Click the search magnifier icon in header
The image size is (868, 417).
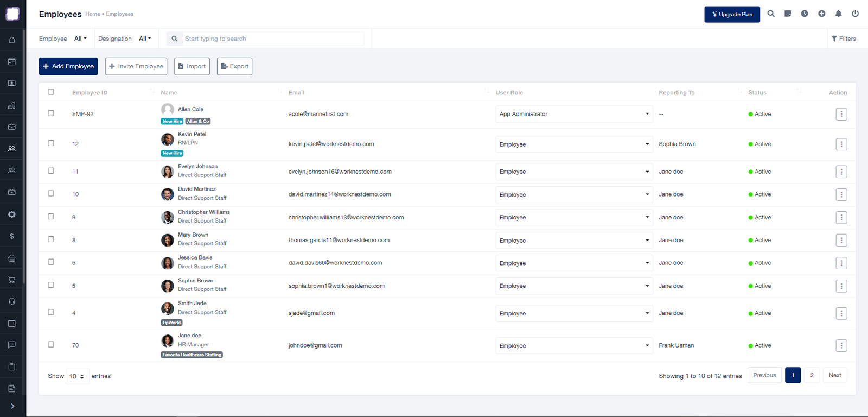point(771,14)
